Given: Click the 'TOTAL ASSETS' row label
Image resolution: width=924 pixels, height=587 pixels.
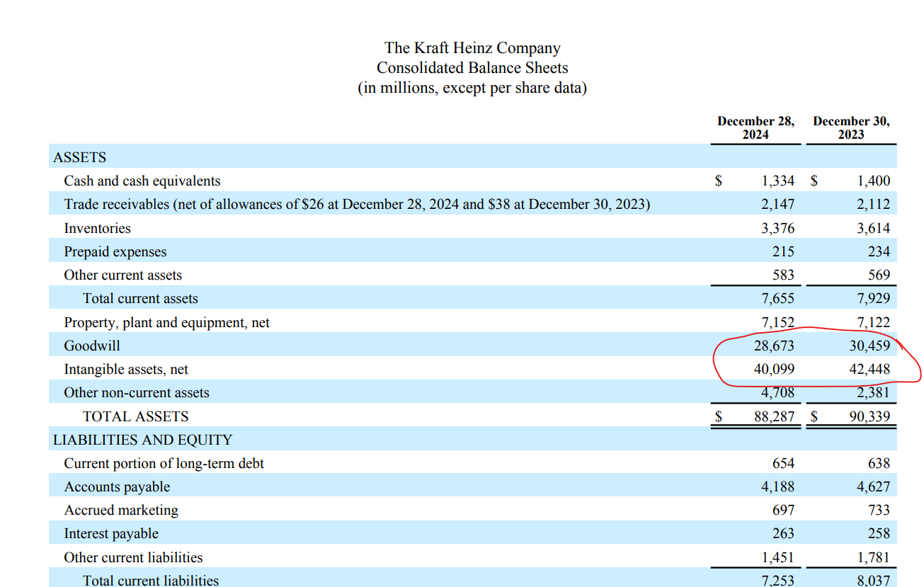Looking at the screenshot, I should point(136,416).
